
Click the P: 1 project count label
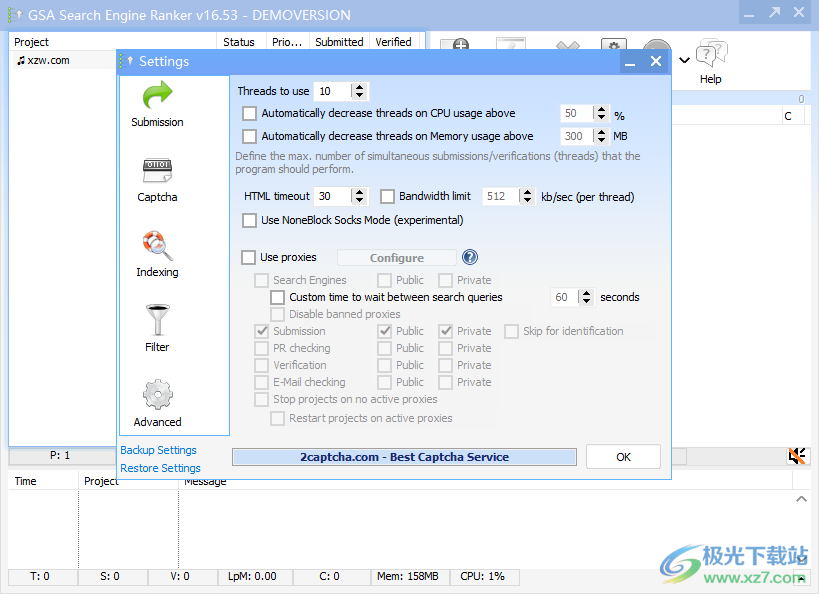(x=60, y=456)
